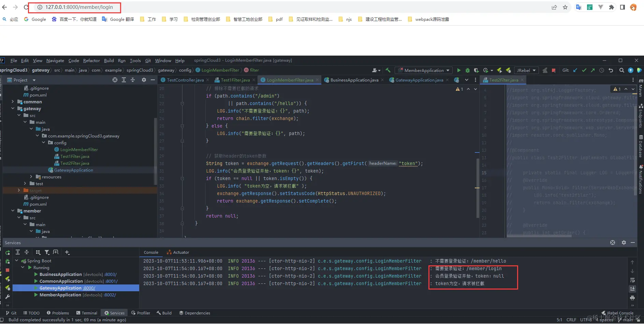
Task: Open Google 翻译 bookmark
Action: 118,19
